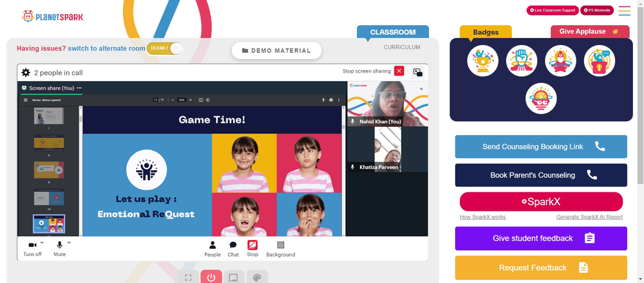The width and height of the screenshot is (644, 283).
Task: Click "switch to alternate room" text
Action: coord(106,48)
